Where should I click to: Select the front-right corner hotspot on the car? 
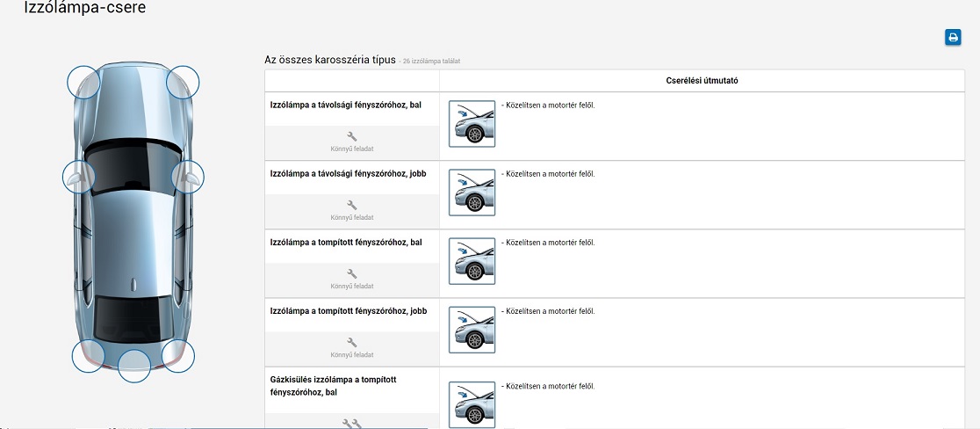click(x=184, y=82)
